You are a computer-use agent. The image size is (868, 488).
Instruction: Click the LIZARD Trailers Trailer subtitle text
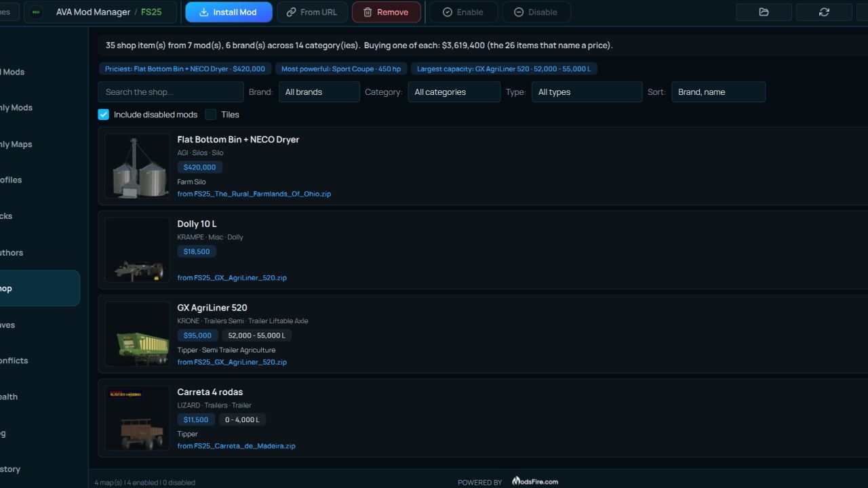click(x=214, y=405)
